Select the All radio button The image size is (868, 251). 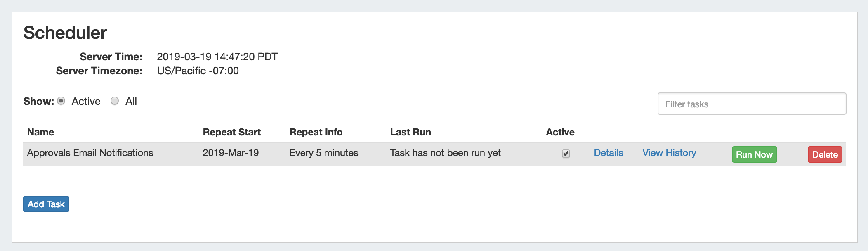(115, 101)
